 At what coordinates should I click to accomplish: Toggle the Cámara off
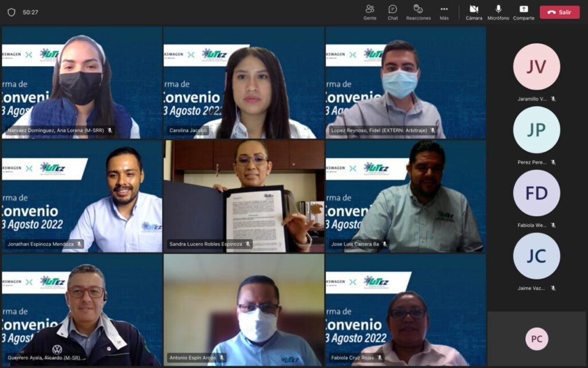474,11
